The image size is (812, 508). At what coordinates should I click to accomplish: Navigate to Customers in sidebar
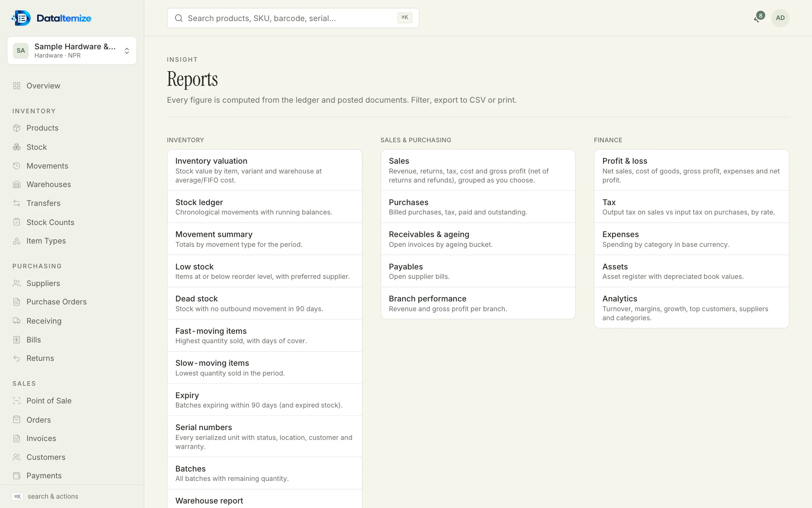point(46,457)
